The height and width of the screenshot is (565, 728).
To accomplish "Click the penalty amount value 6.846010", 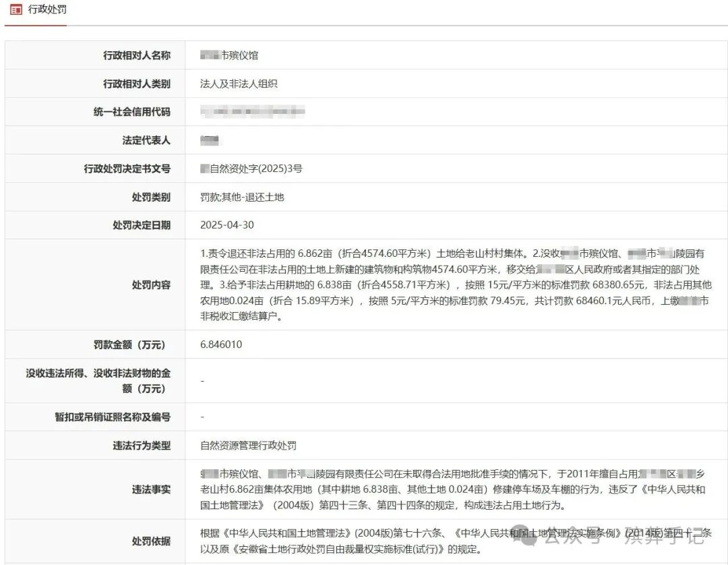I will coord(221,345).
